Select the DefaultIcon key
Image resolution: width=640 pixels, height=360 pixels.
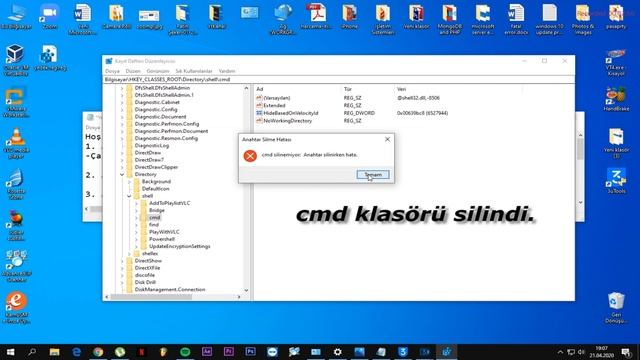tap(156, 189)
